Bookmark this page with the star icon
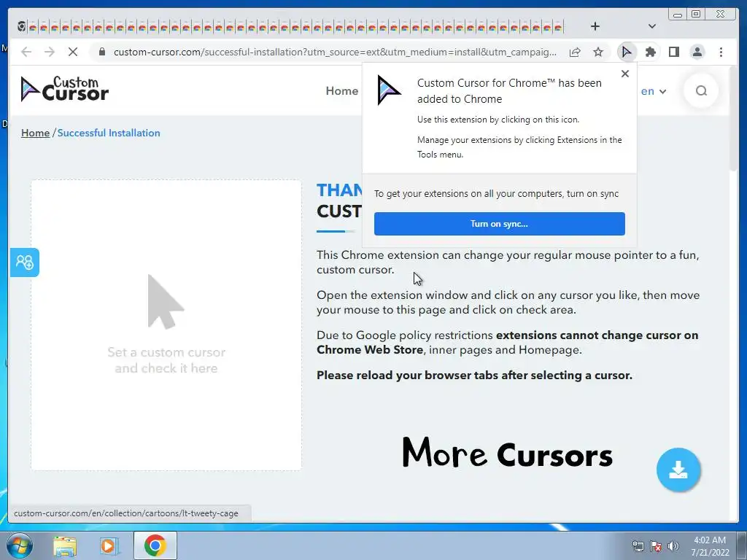This screenshot has width=747, height=560. coord(598,52)
